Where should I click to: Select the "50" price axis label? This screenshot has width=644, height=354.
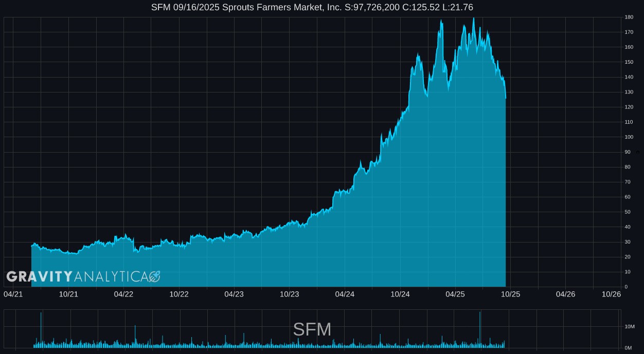coord(628,212)
